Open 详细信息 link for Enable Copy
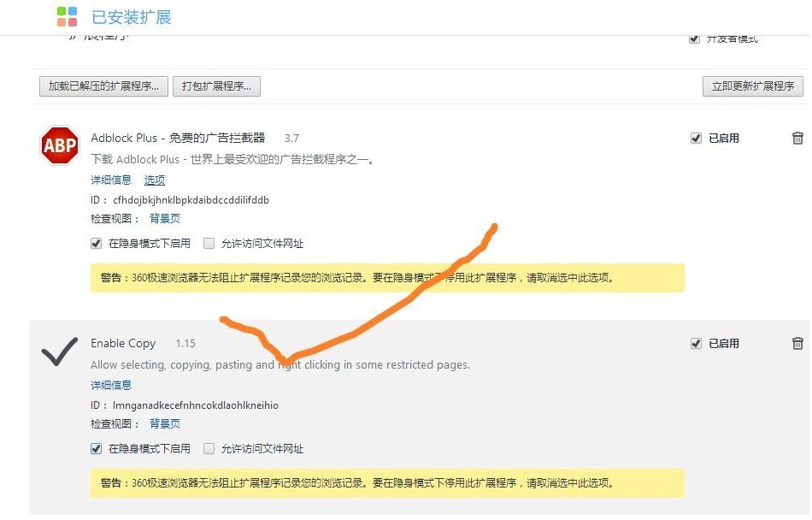812x520 pixels. point(111,385)
